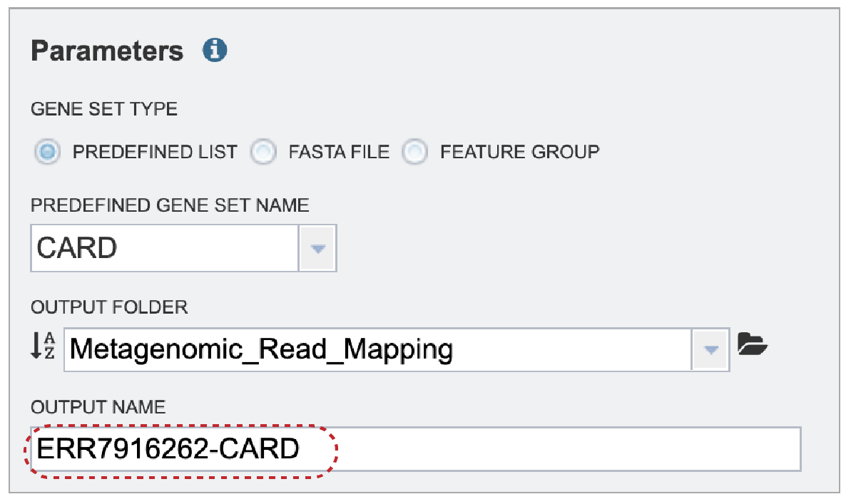
Task: Click the GENE SET TYPE label
Action: 104,109
